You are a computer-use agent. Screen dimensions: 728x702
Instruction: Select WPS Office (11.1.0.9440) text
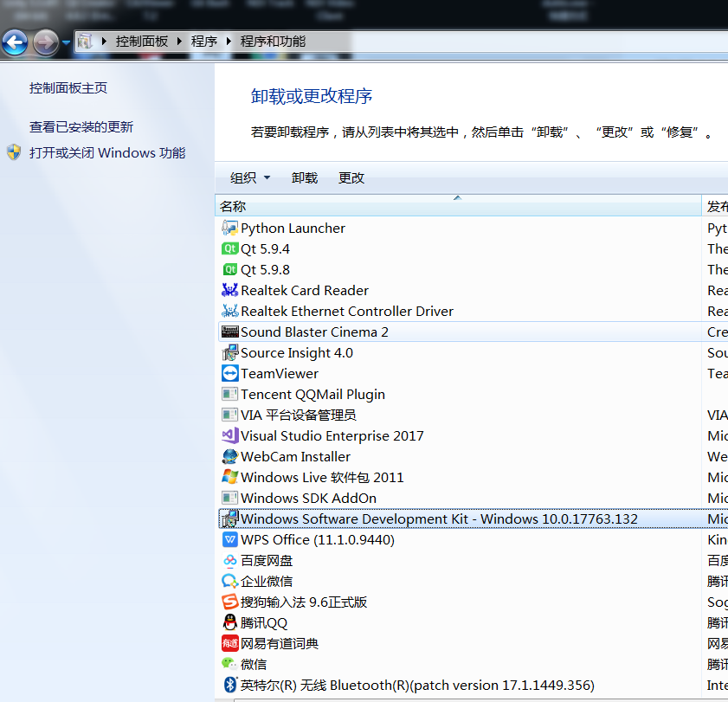pyautogui.click(x=318, y=539)
